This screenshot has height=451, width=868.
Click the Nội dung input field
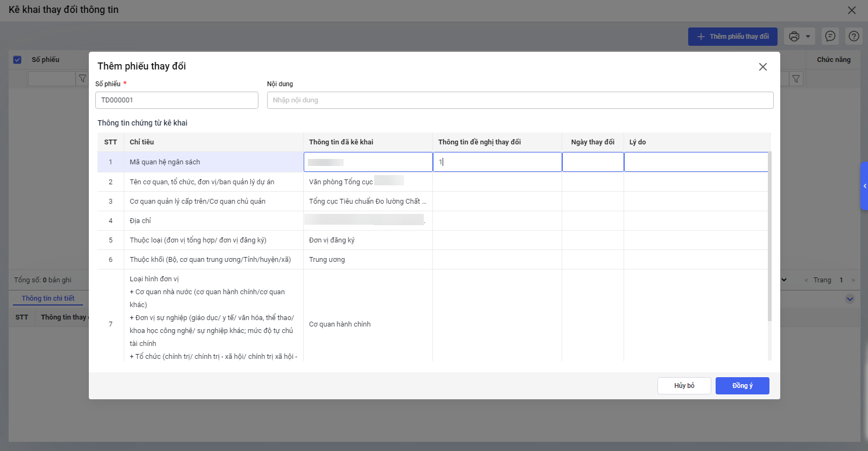pyautogui.click(x=520, y=100)
